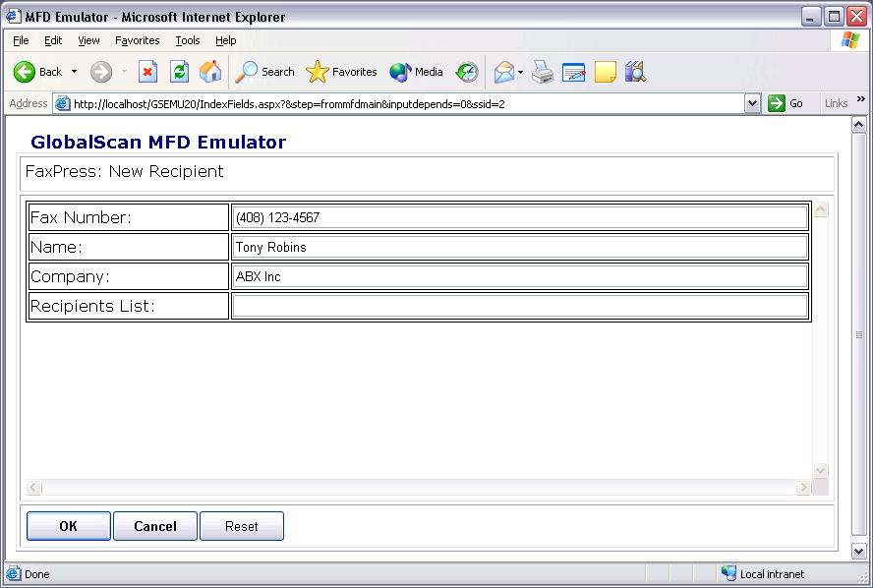
Task: Open the History clock icon
Action: [467, 72]
